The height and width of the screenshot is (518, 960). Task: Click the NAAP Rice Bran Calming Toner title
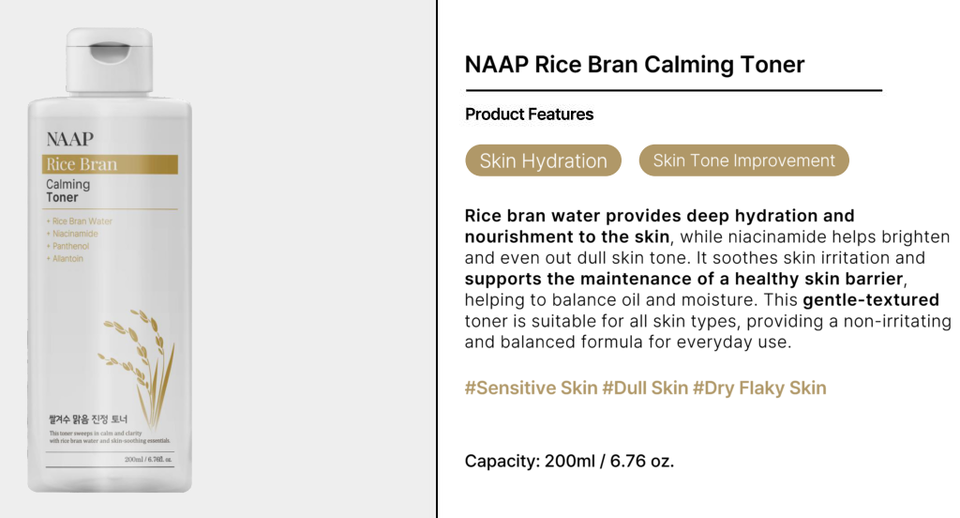point(634,65)
